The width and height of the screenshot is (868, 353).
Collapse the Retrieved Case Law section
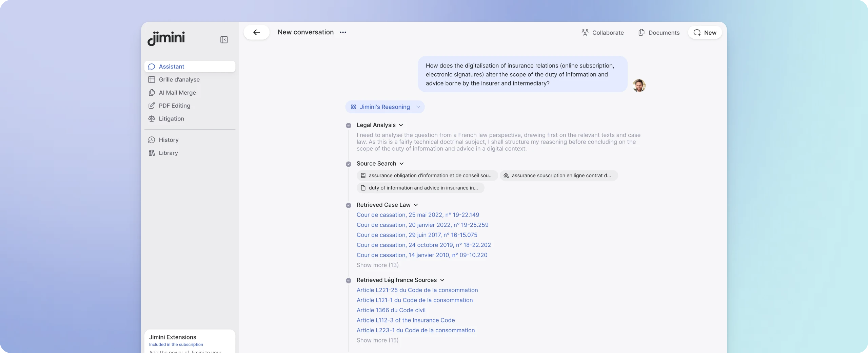point(416,205)
